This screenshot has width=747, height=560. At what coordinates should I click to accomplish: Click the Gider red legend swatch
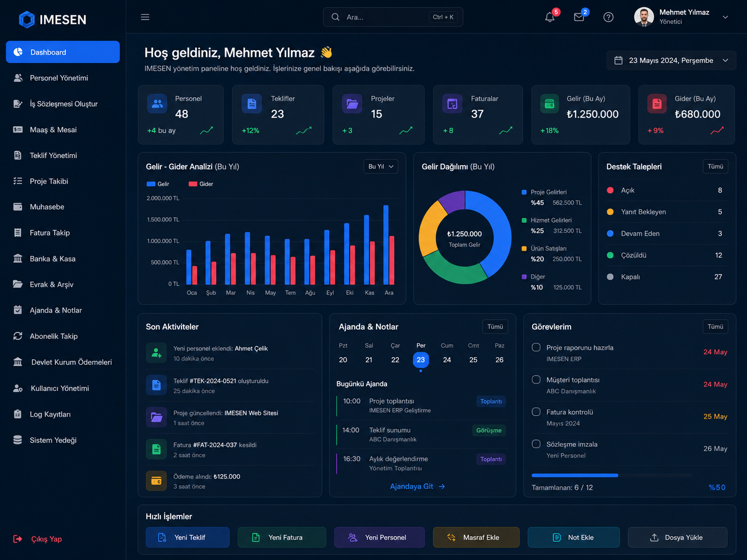(x=193, y=184)
